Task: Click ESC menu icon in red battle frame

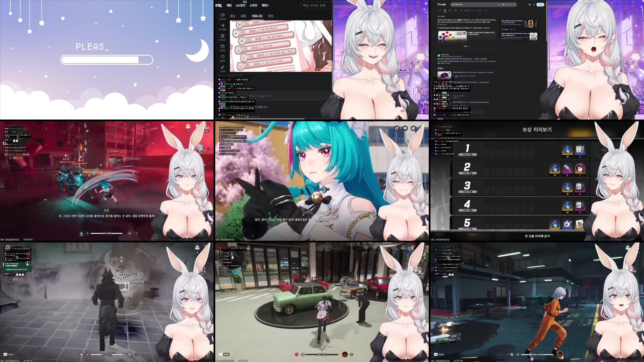Action: (x=207, y=127)
